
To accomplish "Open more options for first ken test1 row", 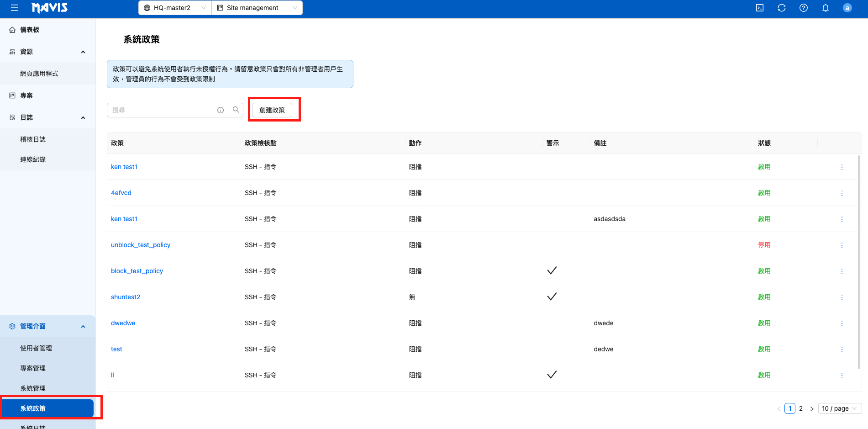I will (x=842, y=167).
